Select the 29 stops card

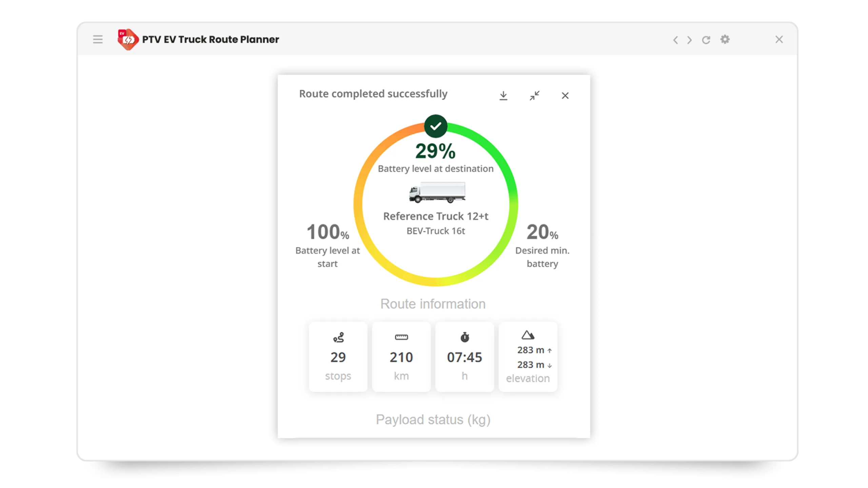(x=338, y=357)
